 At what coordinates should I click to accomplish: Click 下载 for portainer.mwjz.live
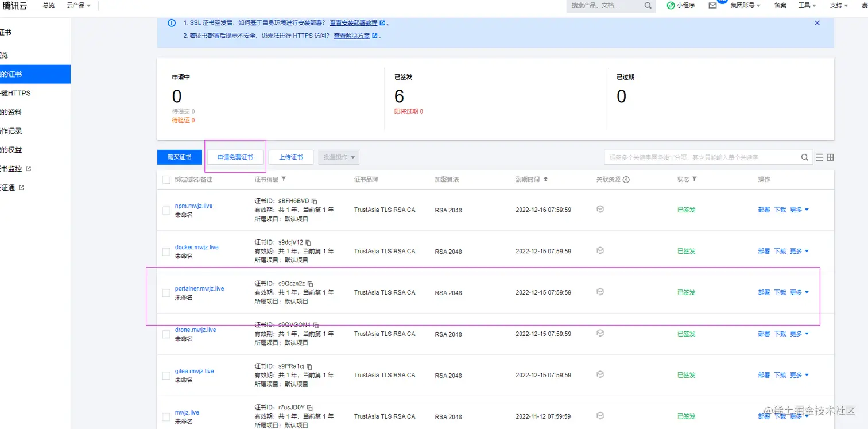[780, 293]
